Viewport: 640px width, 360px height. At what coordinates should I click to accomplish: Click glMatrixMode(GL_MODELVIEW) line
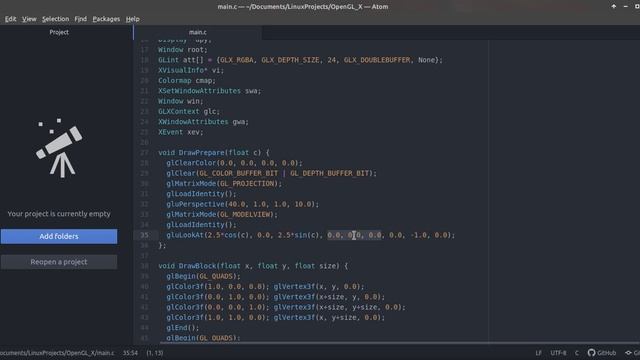222,214
